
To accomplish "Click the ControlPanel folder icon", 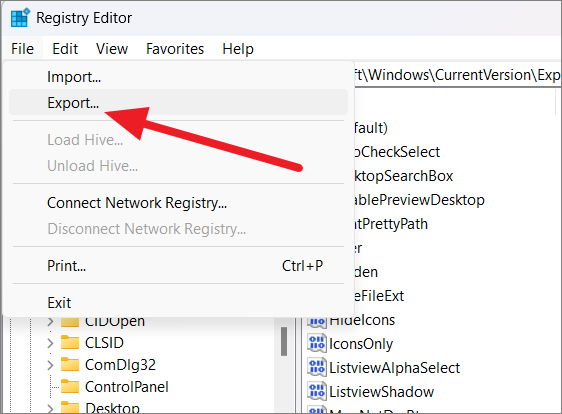I will point(70,386).
